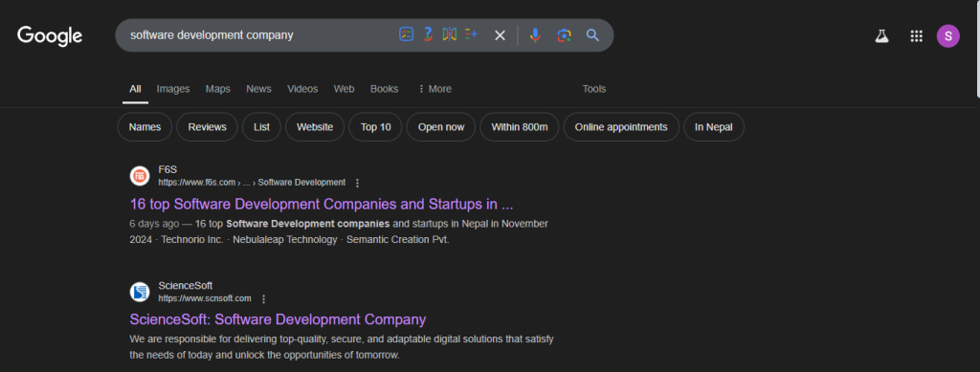Click the F6S site name
The image size is (980, 372).
(168, 170)
